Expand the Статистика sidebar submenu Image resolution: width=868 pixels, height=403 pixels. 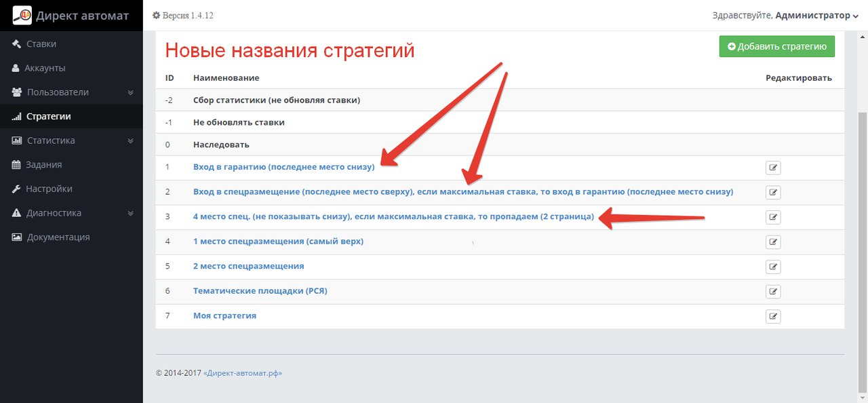130,140
